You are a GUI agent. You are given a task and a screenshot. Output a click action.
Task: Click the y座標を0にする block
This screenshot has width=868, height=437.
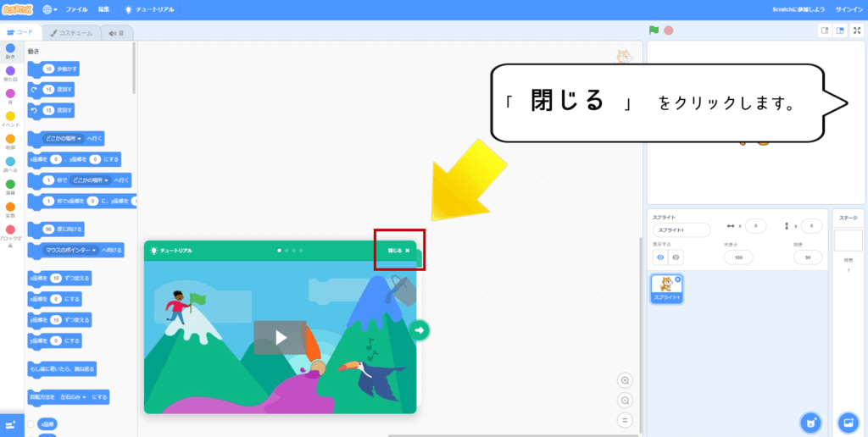coord(55,341)
